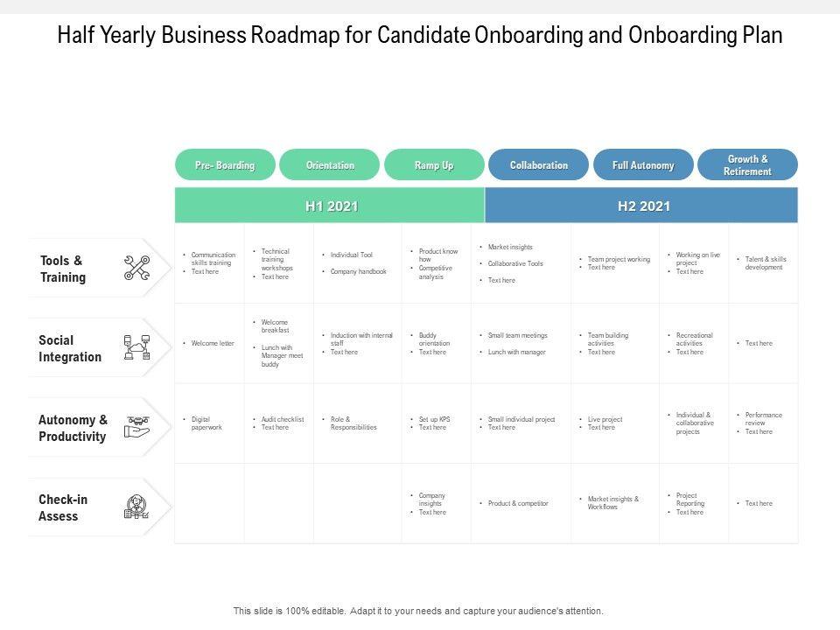This screenshot has height=630, width=840.
Task: Click the Social Integration row label
Action: pos(70,348)
